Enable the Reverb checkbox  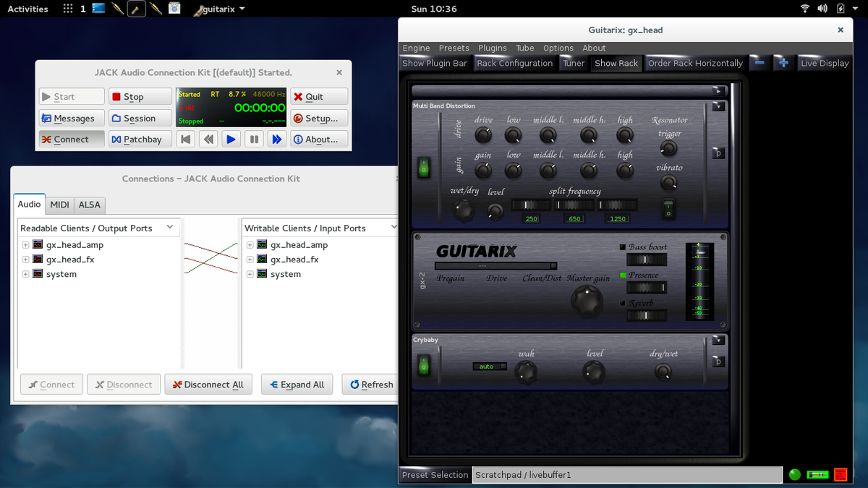click(x=623, y=304)
